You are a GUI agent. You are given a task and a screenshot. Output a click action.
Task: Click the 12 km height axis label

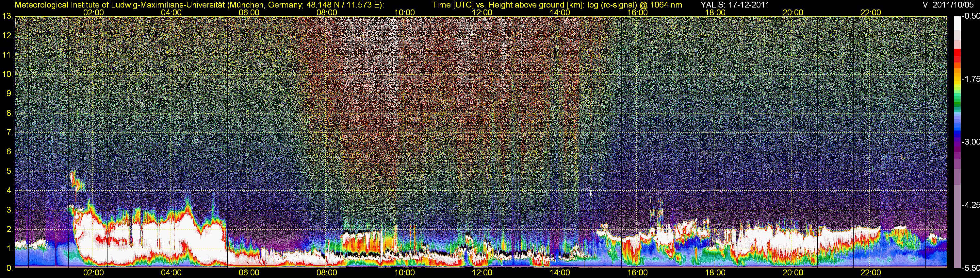click(7, 36)
